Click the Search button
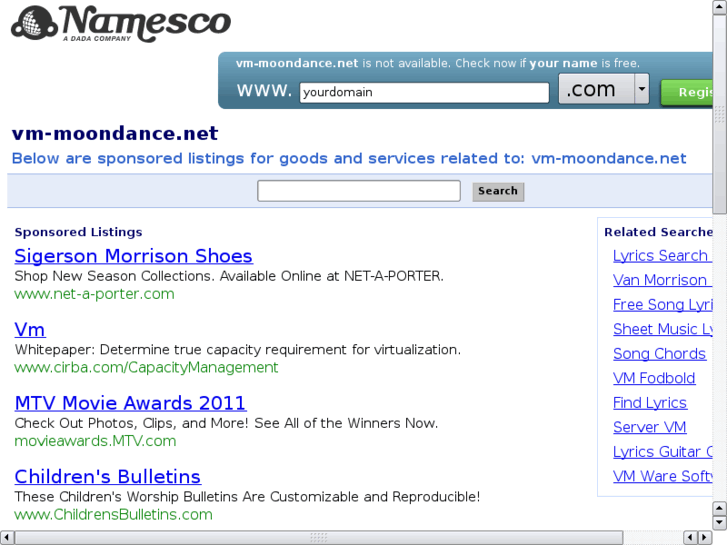The height and width of the screenshot is (545, 727). coord(498,191)
